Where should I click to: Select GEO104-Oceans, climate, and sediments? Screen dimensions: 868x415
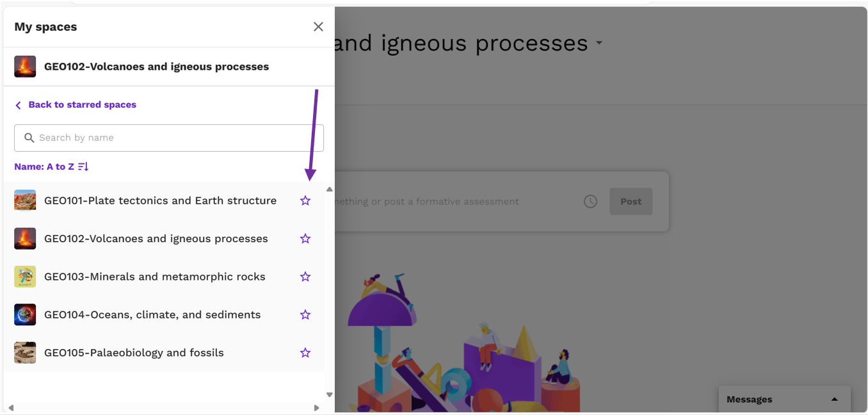click(152, 314)
